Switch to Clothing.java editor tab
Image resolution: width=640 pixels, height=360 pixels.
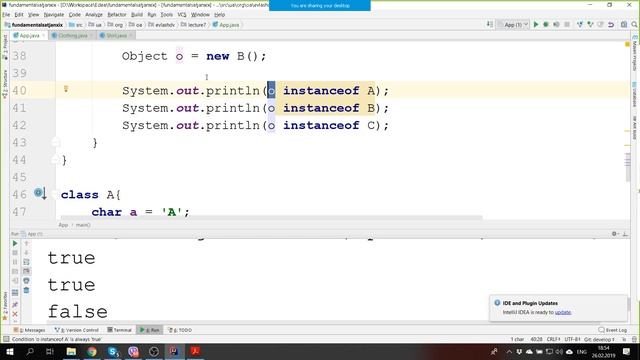(x=73, y=36)
